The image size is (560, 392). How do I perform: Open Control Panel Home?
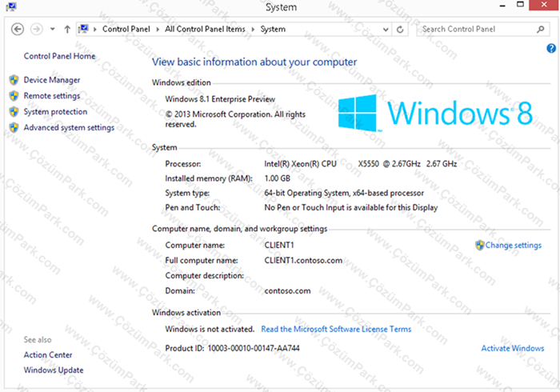60,56
